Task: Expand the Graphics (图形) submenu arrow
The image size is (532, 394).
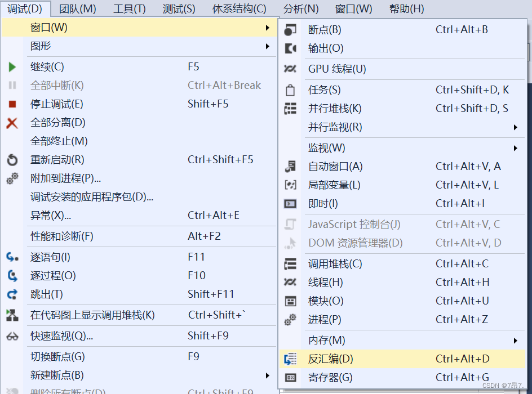Action: (268, 46)
